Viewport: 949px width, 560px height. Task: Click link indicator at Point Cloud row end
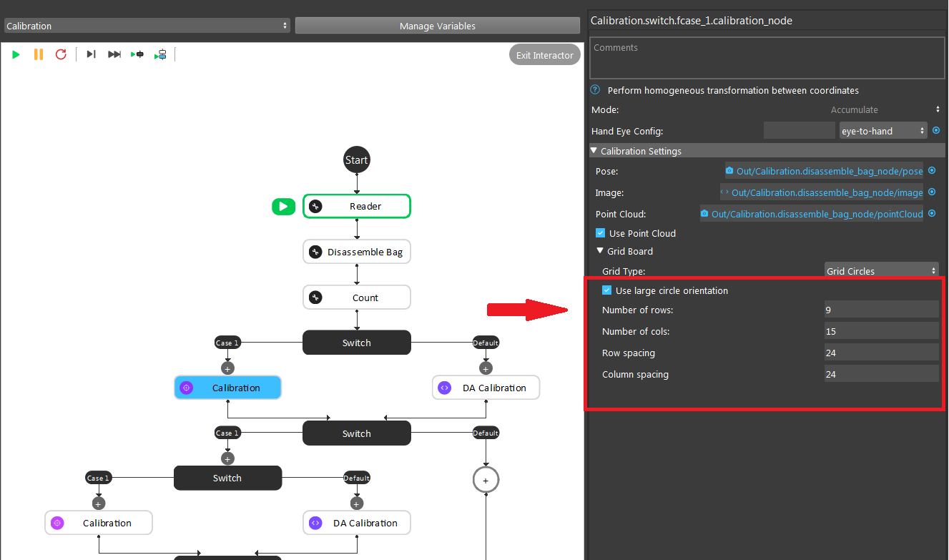click(x=932, y=213)
